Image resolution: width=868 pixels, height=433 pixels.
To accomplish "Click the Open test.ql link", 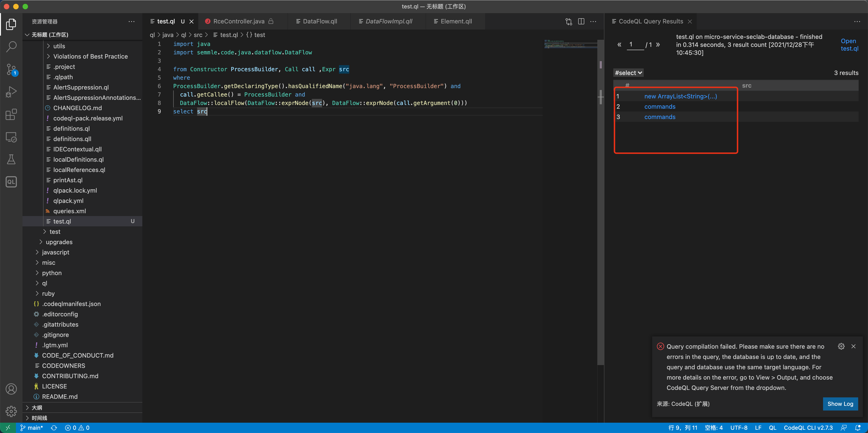I will click(x=850, y=45).
